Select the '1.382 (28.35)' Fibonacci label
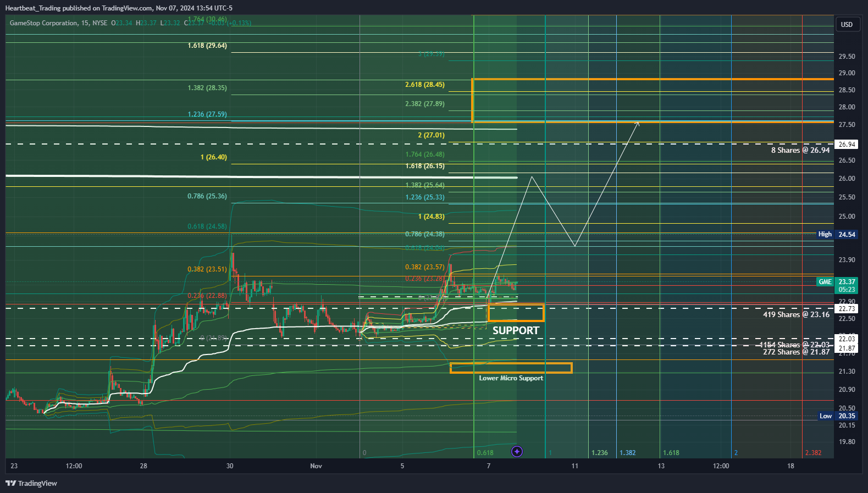Viewport: 868px width, 493px height. [207, 88]
